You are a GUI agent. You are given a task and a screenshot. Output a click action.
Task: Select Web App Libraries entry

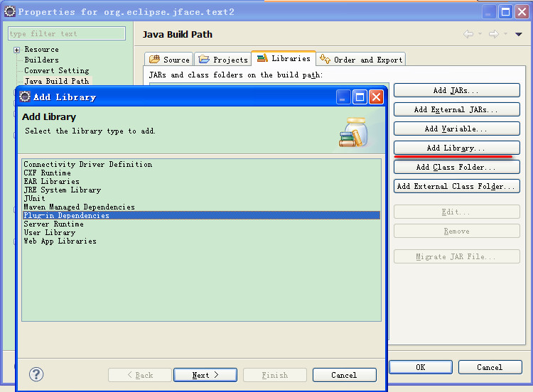(x=201, y=241)
